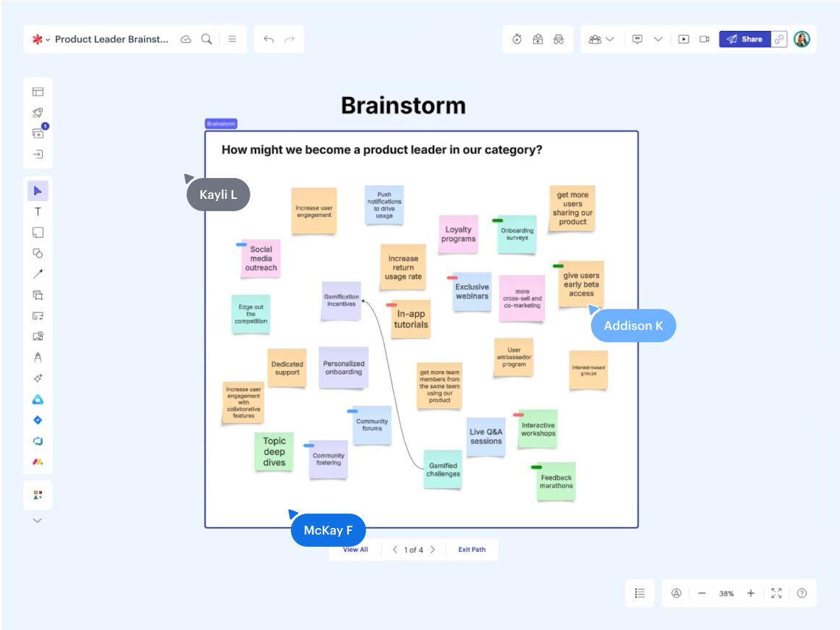
Task: Select the Text tool in left toolbar
Action: click(x=38, y=212)
